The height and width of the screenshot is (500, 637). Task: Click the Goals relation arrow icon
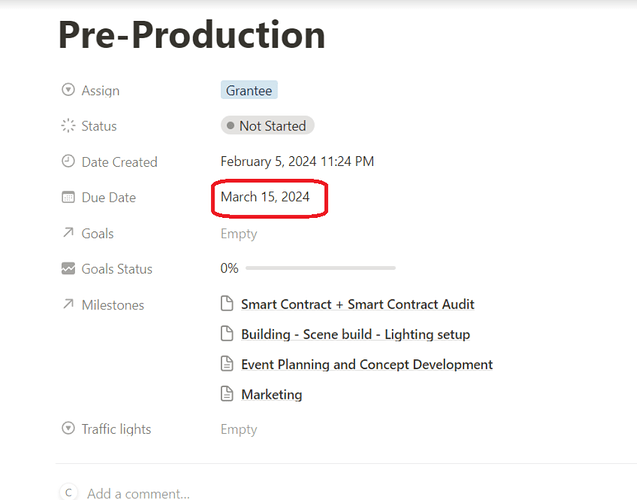pos(68,233)
